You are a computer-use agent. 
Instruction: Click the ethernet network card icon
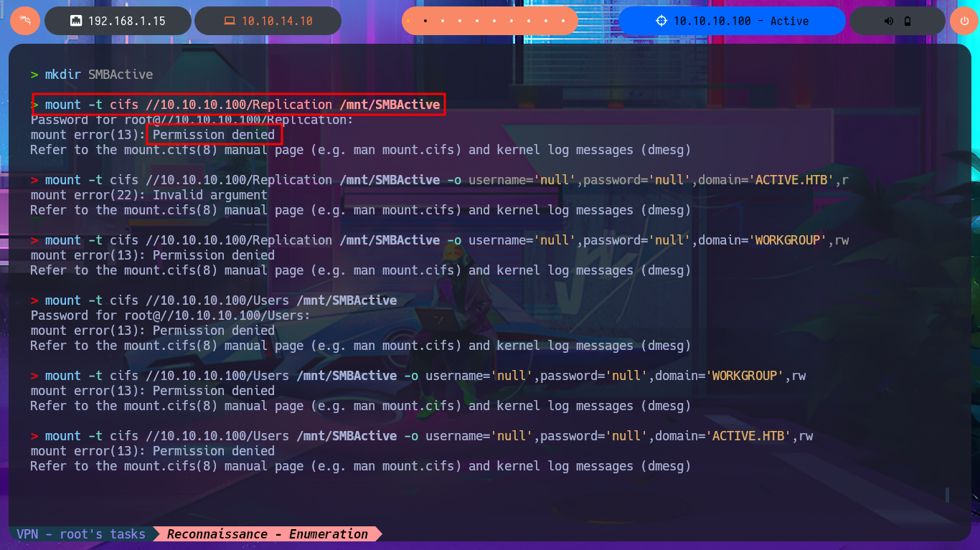75,21
